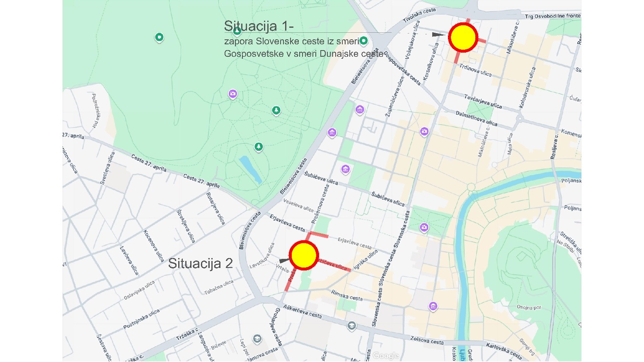This screenshot has height=362, width=644.
Task: Open the purple museum marker above Zoisova cesta
Action: pyautogui.click(x=433, y=306)
